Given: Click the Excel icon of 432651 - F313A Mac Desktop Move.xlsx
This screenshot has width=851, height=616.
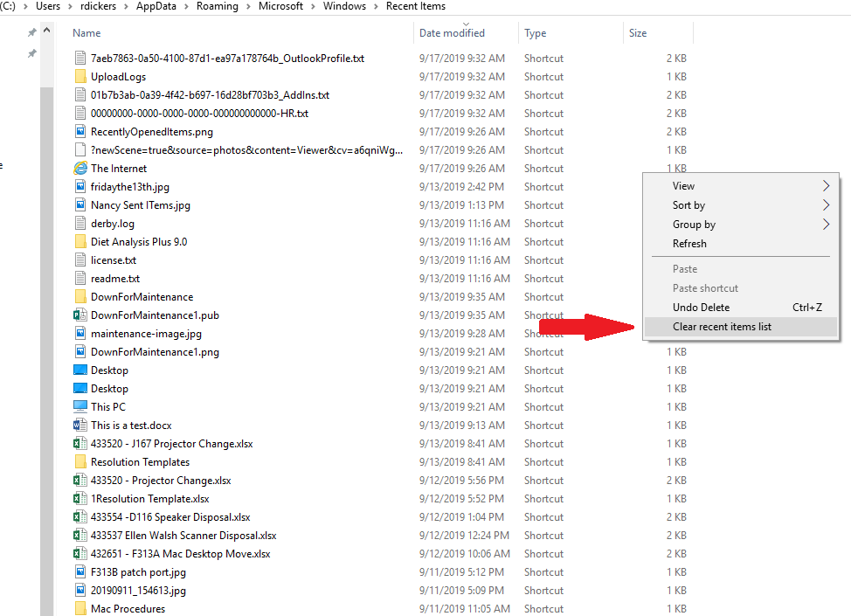Looking at the screenshot, I should (x=80, y=554).
